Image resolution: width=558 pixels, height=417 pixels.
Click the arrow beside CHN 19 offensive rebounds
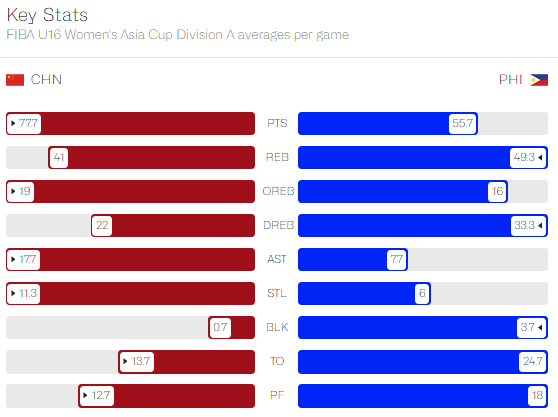coord(13,191)
